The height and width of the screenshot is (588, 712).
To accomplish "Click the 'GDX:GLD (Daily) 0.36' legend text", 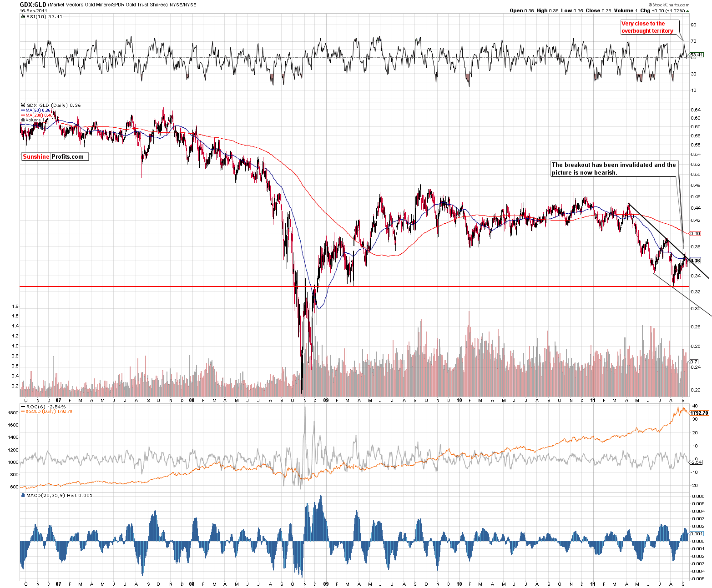I will coord(54,105).
